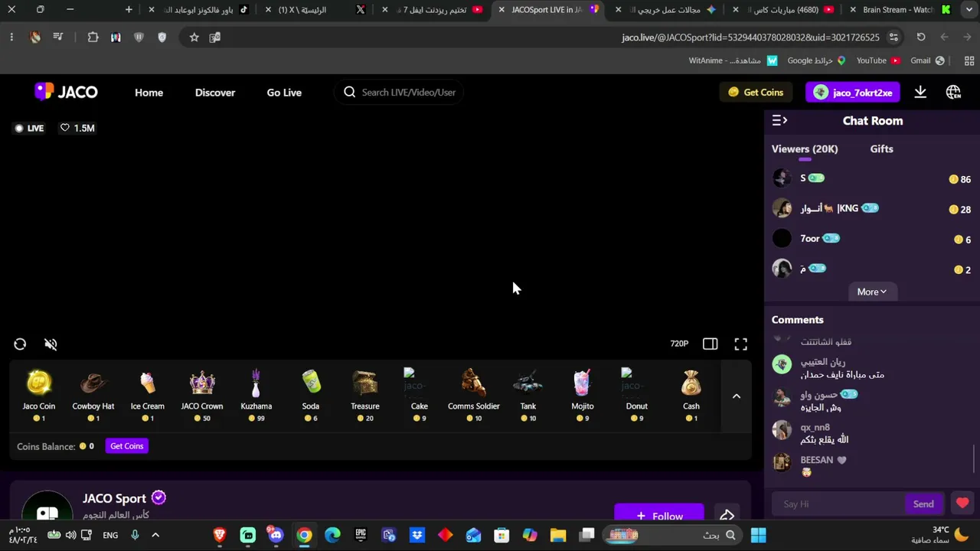Send the Comms Soldier gift
The width and height of the screenshot is (980, 551).
click(x=474, y=395)
